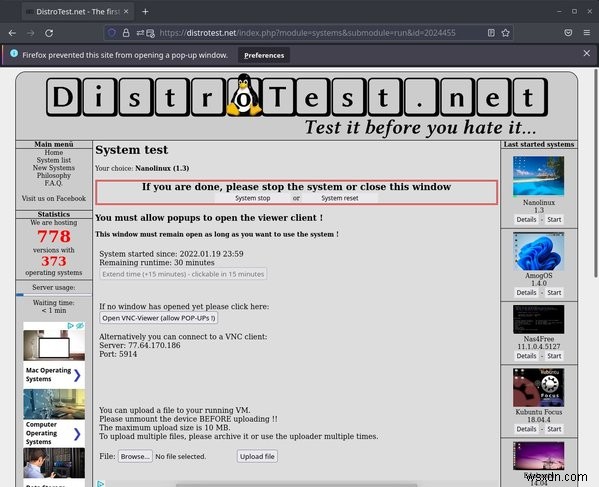
Task: Click the Nanolinux thumbnail in last started
Action: click(x=538, y=176)
